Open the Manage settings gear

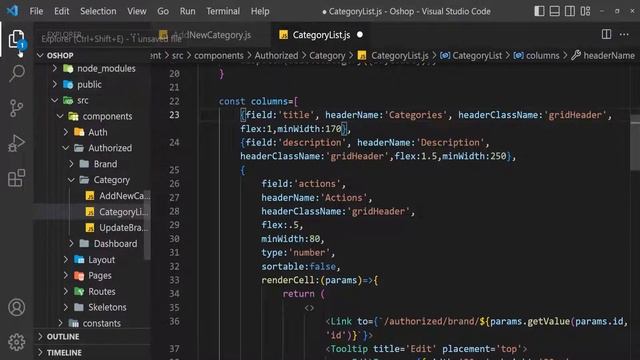coord(16,342)
